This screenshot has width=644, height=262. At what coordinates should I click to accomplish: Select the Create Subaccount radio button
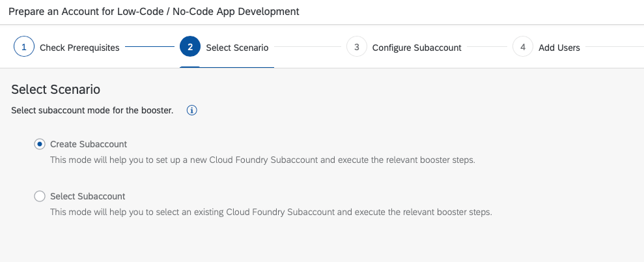(40, 145)
